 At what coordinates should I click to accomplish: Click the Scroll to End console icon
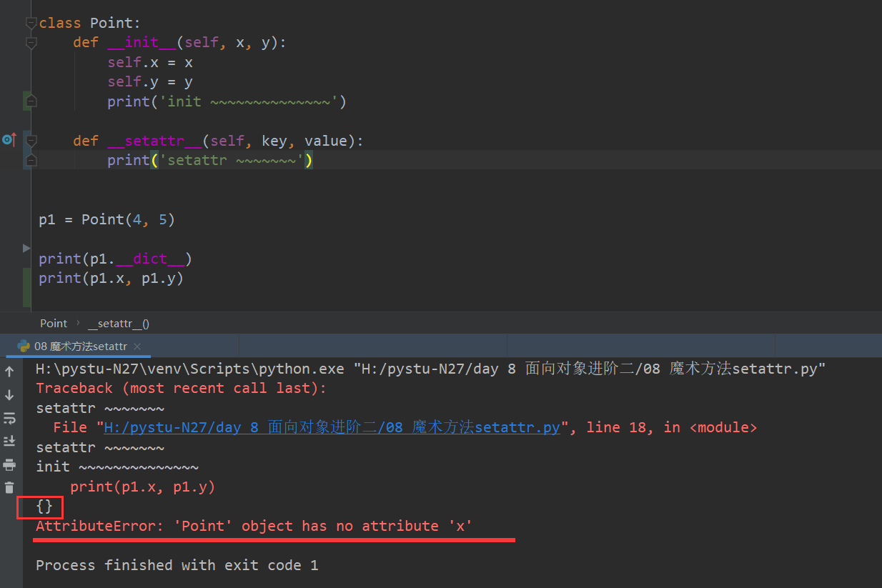(9, 441)
